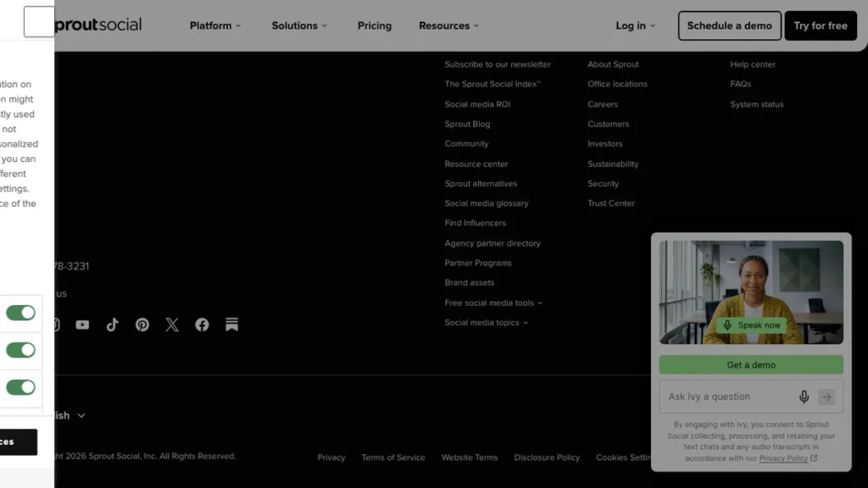Open Office locations link

pyautogui.click(x=617, y=84)
